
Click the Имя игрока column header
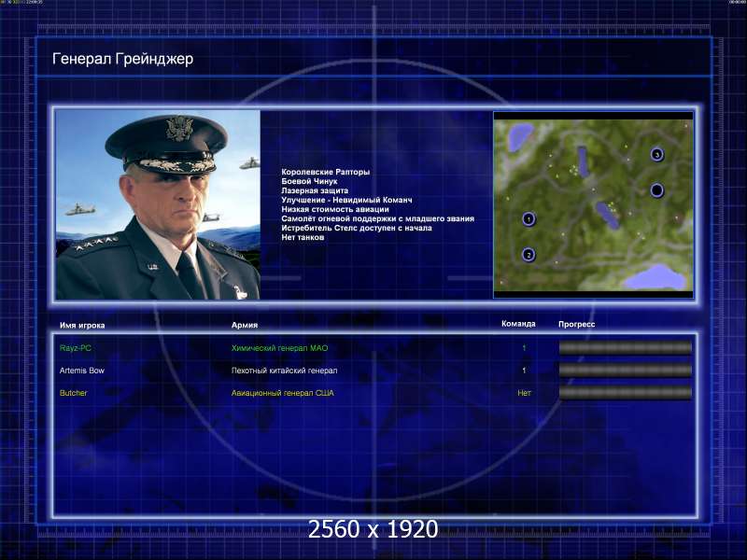point(82,325)
